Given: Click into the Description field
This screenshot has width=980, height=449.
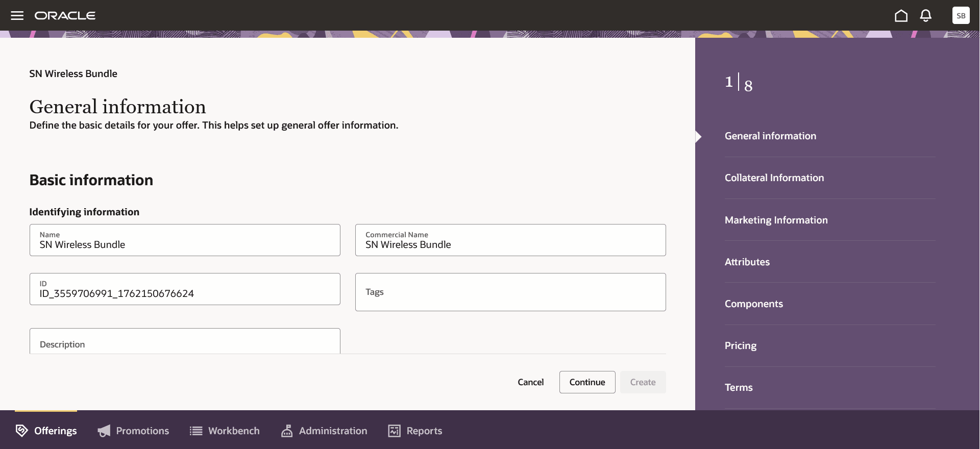Looking at the screenshot, I should tap(185, 341).
